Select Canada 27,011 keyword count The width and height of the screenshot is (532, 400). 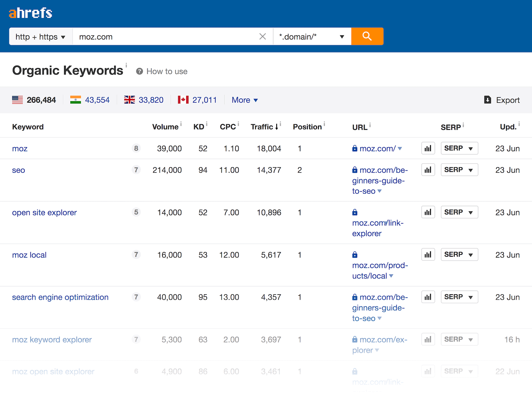pos(204,100)
